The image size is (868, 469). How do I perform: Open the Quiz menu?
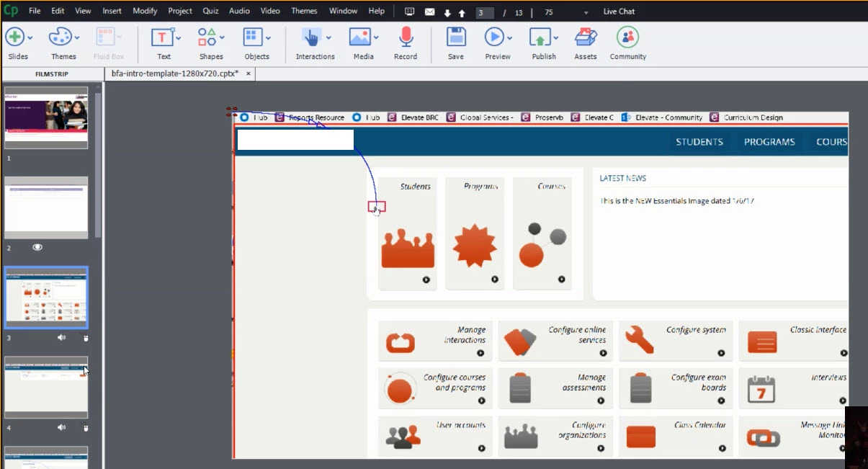click(210, 11)
